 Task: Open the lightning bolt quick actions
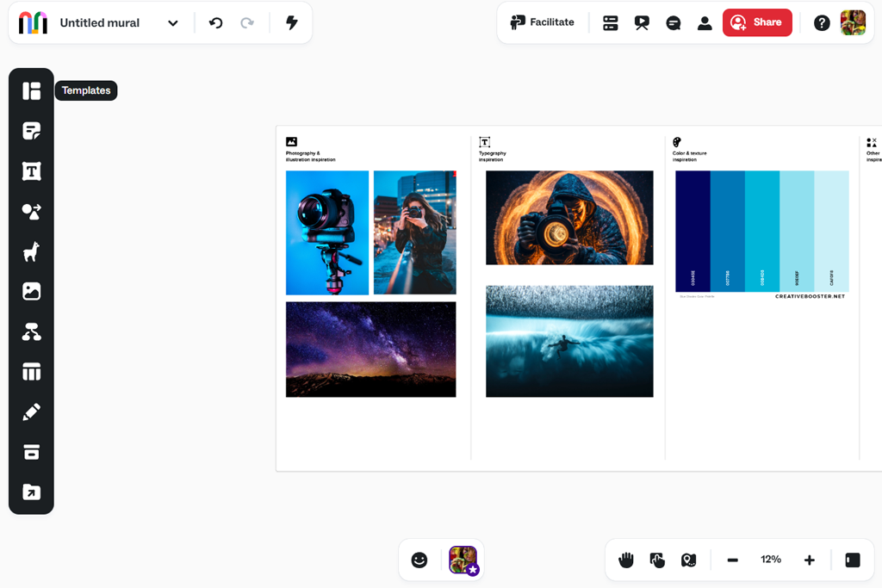(291, 23)
